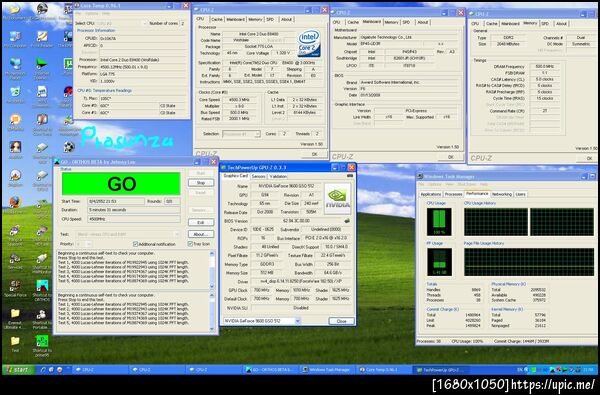Click the EN language indicator in tray
The height and width of the screenshot is (395, 600).
tap(520, 370)
